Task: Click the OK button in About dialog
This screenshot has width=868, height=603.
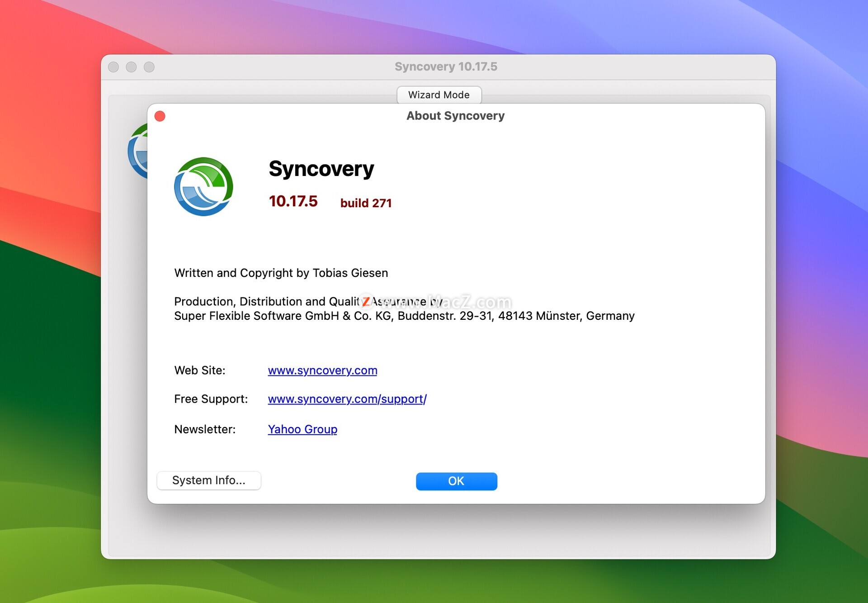Action: (456, 481)
